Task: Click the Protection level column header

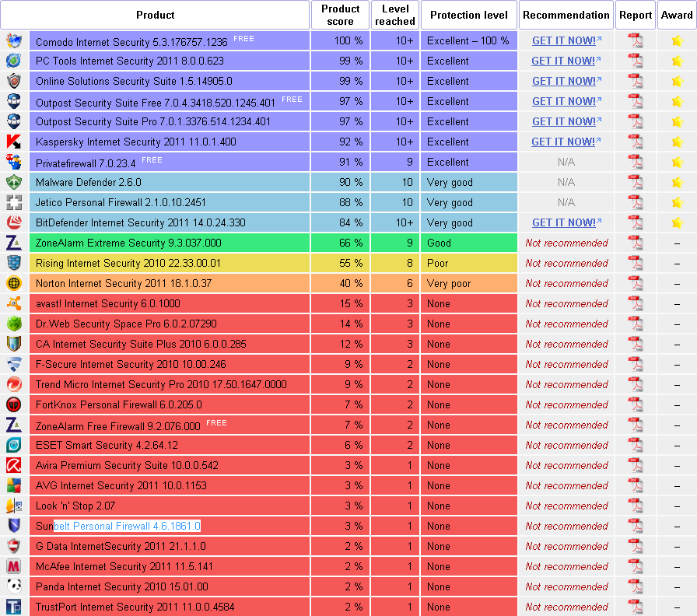Action: click(468, 15)
